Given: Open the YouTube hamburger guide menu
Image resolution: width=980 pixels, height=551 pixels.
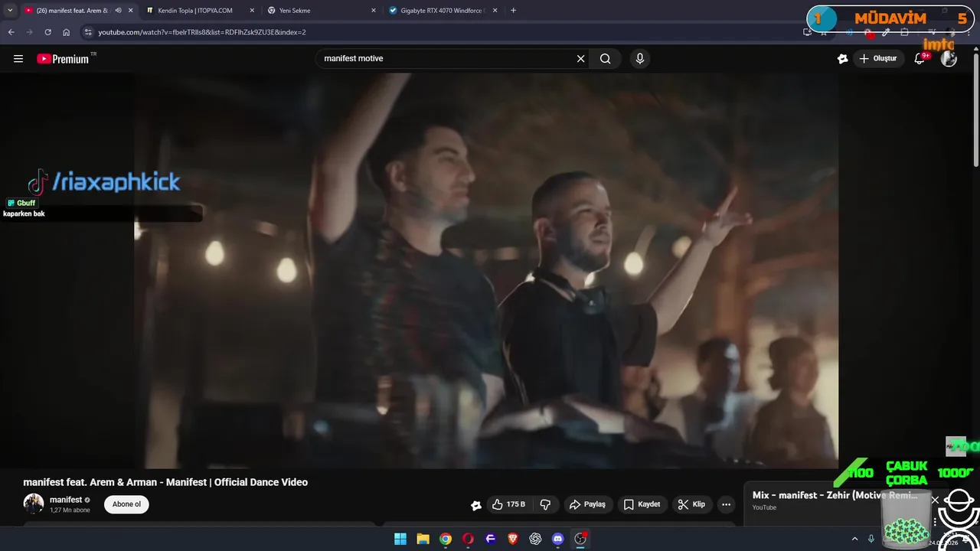Looking at the screenshot, I should 18,59.
